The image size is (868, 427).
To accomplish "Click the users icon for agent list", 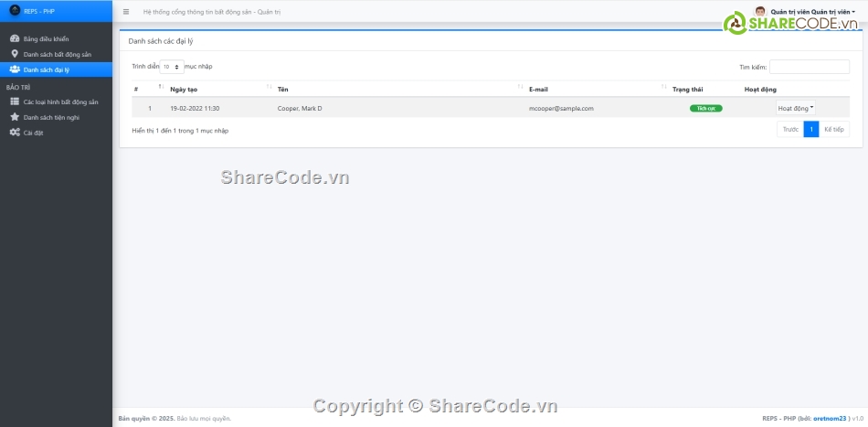I will [x=15, y=69].
